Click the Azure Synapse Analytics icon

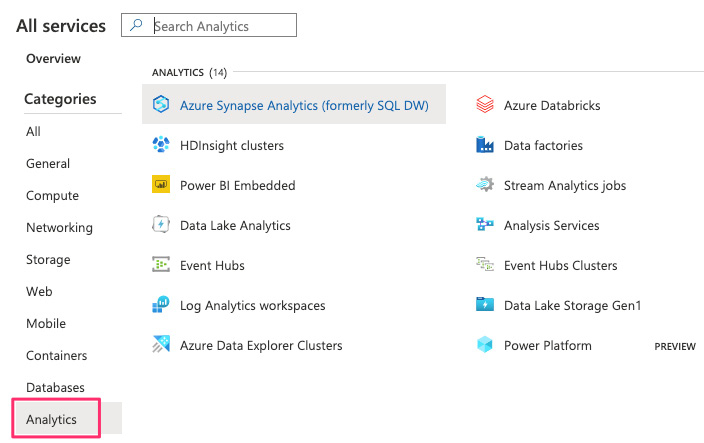pyautogui.click(x=161, y=104)
